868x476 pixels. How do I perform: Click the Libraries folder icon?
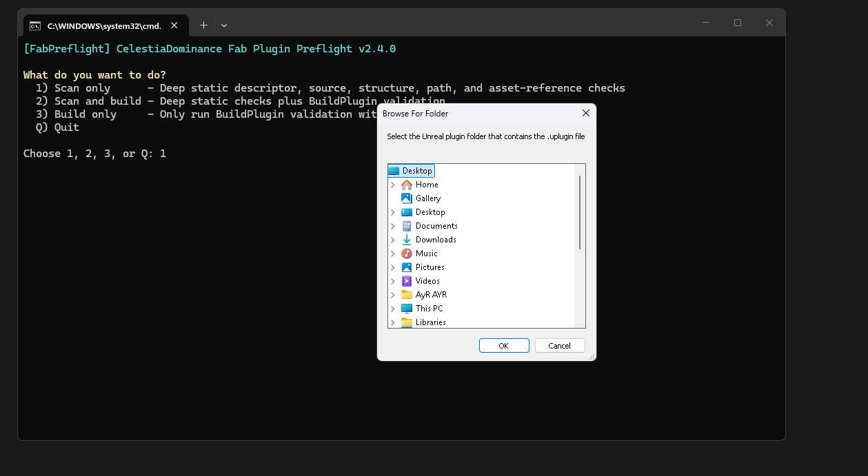point(407,322)
